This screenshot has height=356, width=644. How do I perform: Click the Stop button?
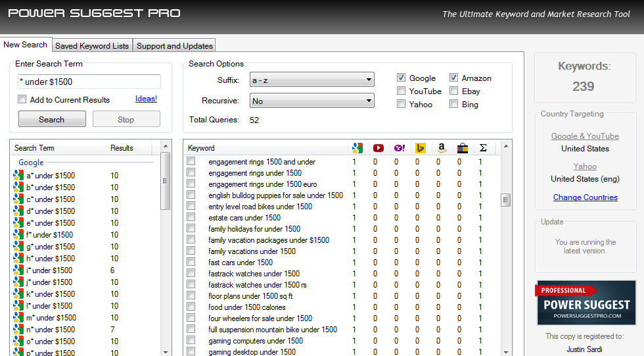(126, 119)
